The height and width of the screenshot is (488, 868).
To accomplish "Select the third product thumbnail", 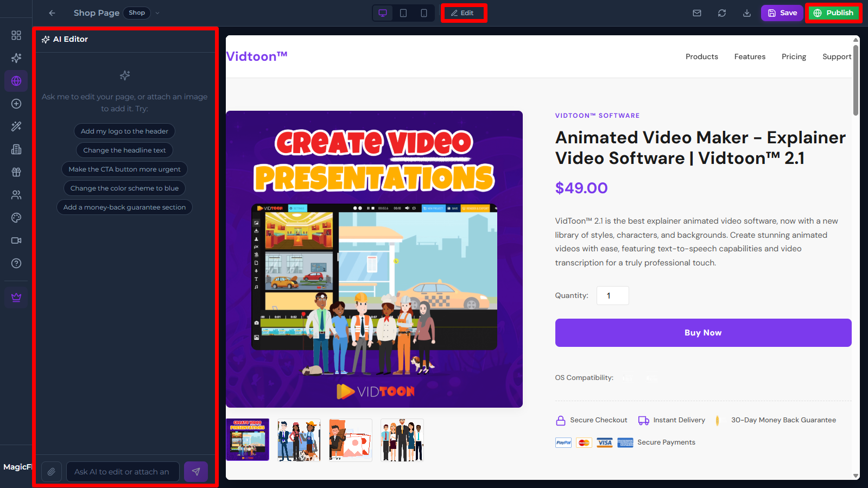I will tap(351, 440).
